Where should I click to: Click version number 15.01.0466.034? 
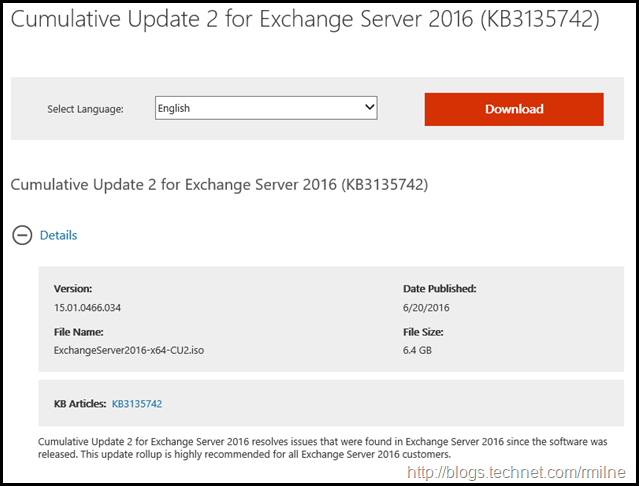coord(87,308)
